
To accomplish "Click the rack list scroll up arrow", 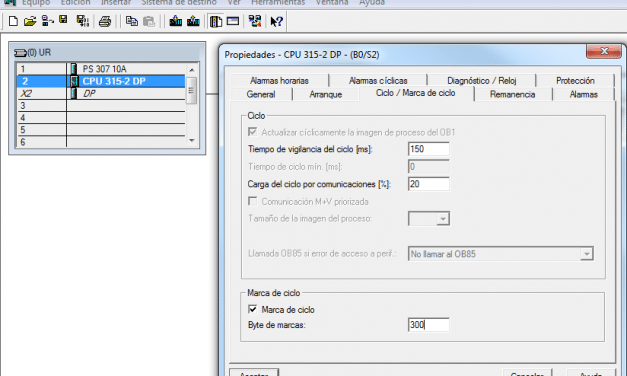I will 192,70.
